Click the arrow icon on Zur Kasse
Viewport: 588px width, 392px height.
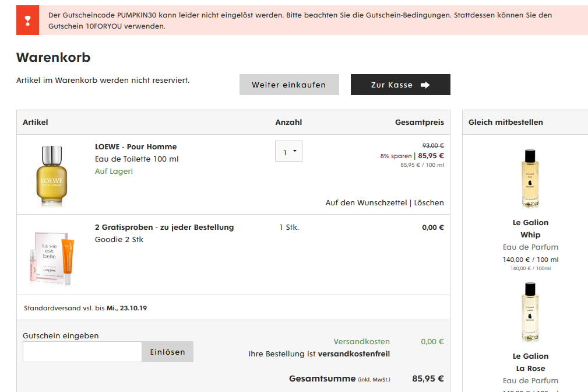click(425, 85)
